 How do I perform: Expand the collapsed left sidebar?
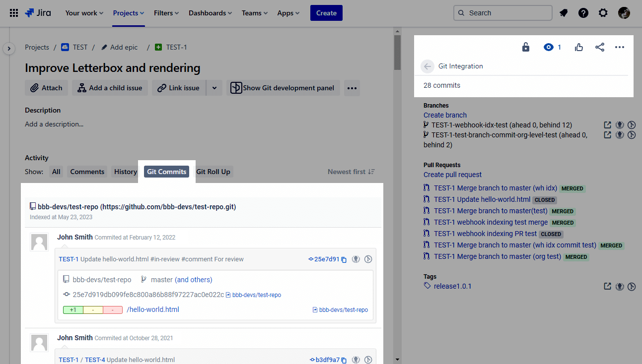click(x=9, y=49)
